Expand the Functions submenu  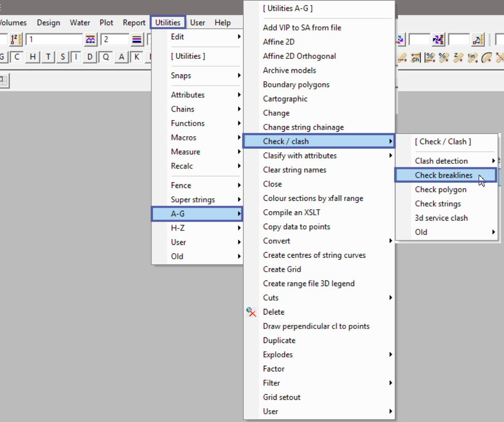click(x=197, y=123)
